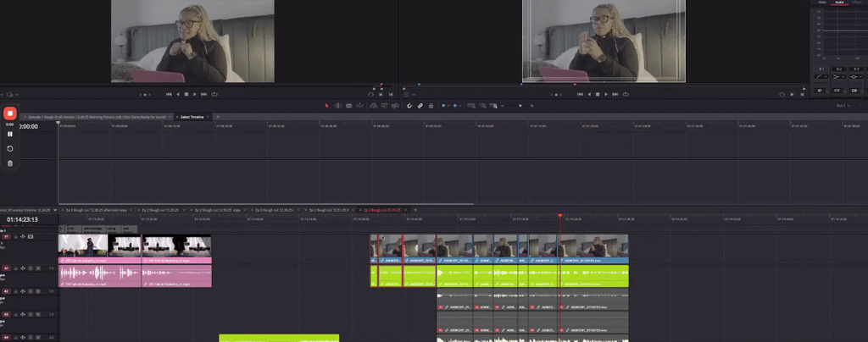
Task: Switch to Episode 1 Rough Draft timeline tab
Action: pos(95,117)
